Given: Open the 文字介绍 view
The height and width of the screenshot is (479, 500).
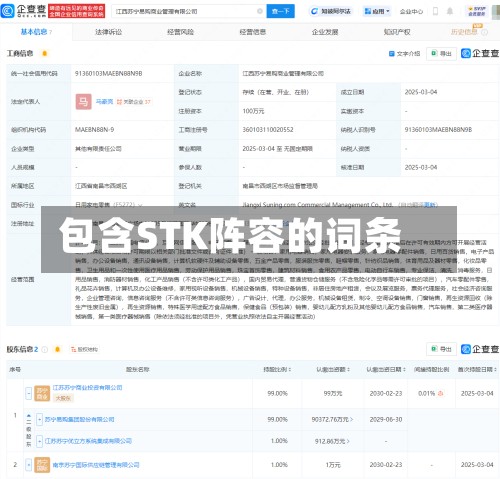Looking at the screenshot, I should 404,54.
